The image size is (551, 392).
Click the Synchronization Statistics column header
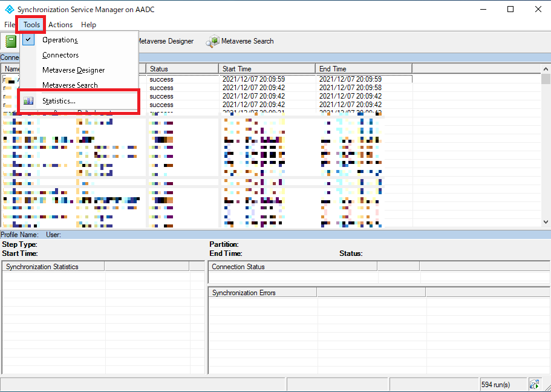(53, 267)
